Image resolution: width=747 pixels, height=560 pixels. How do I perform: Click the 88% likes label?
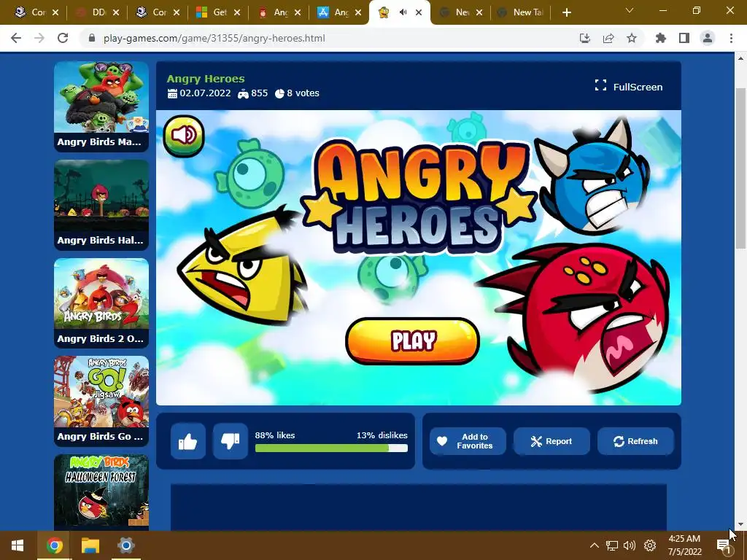(x=275, y=435)
